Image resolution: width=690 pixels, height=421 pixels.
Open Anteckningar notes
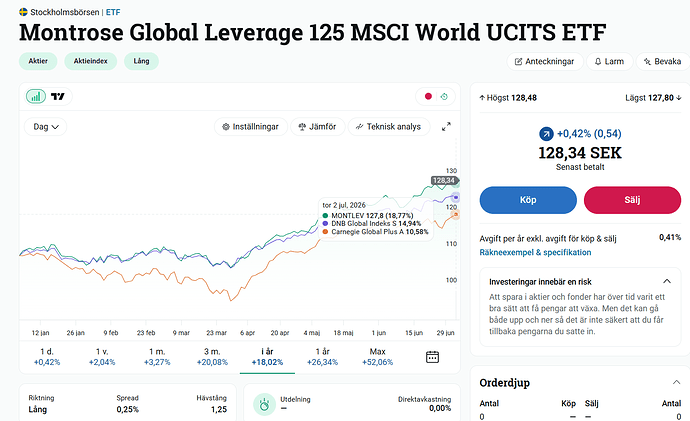pos(545,62)
